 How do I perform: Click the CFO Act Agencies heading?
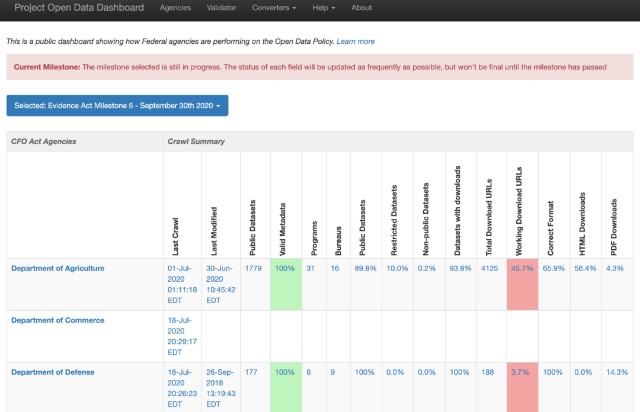click(44, 141)
